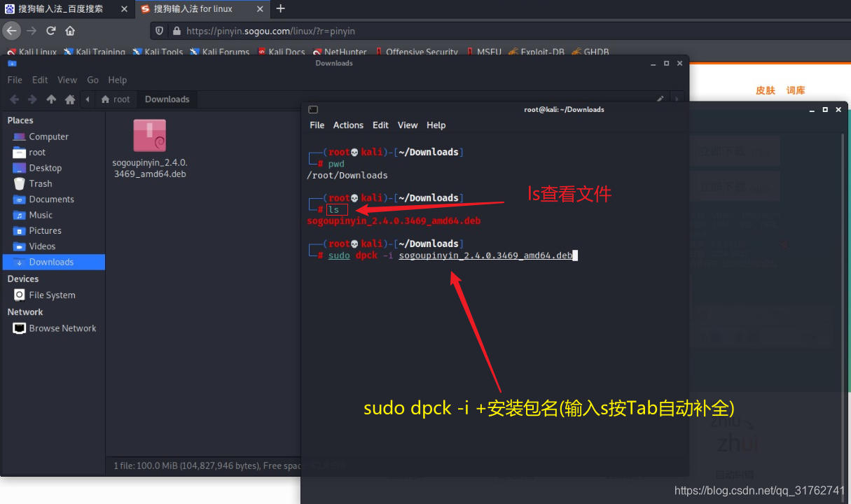Click file manager back arrow
Screen dimensions: 851x504
(15, 99)
